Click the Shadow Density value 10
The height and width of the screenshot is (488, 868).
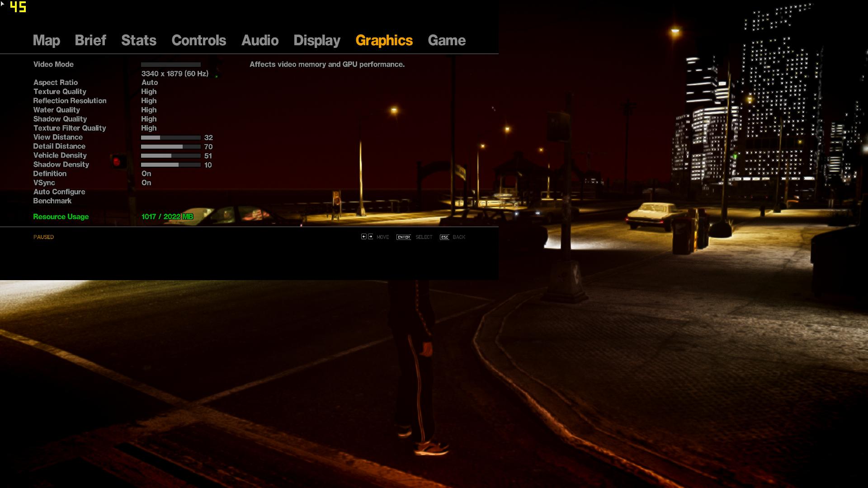208,165
